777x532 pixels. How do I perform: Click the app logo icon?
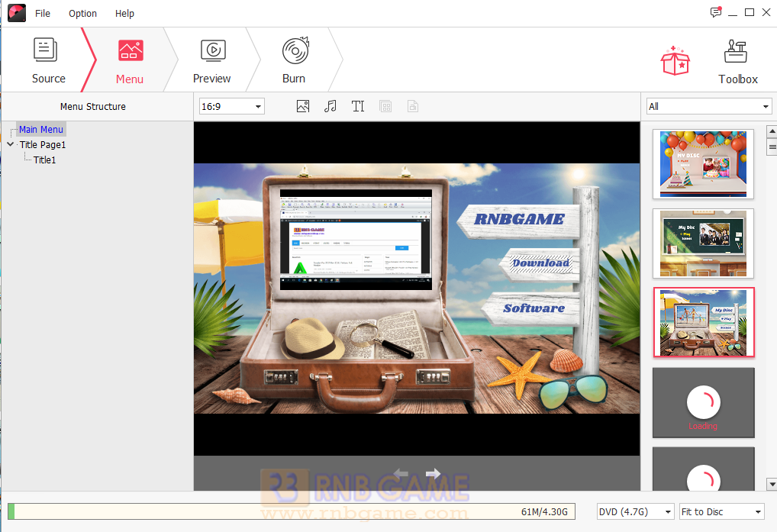coord(17,13)
